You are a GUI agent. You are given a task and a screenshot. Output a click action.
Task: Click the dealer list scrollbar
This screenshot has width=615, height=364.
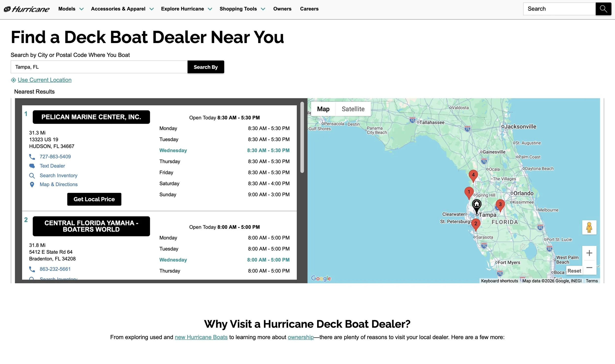click(302, 138)
